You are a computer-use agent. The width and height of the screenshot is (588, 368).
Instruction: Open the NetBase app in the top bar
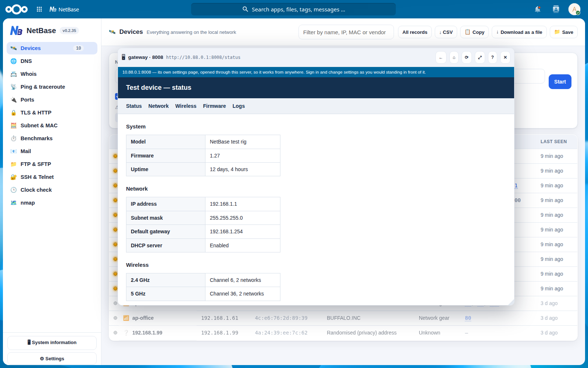[64, 9]
